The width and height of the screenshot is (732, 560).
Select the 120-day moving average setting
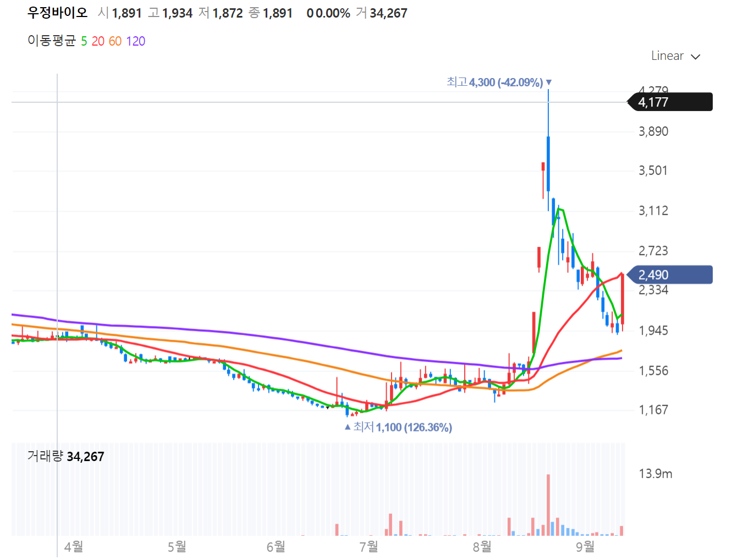(136, 41)
